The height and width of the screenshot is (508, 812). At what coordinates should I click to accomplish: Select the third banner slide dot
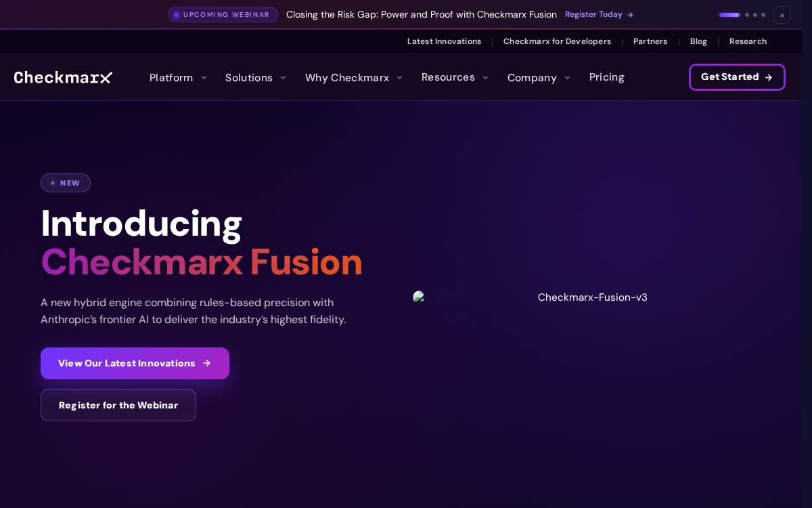[755, 15]
